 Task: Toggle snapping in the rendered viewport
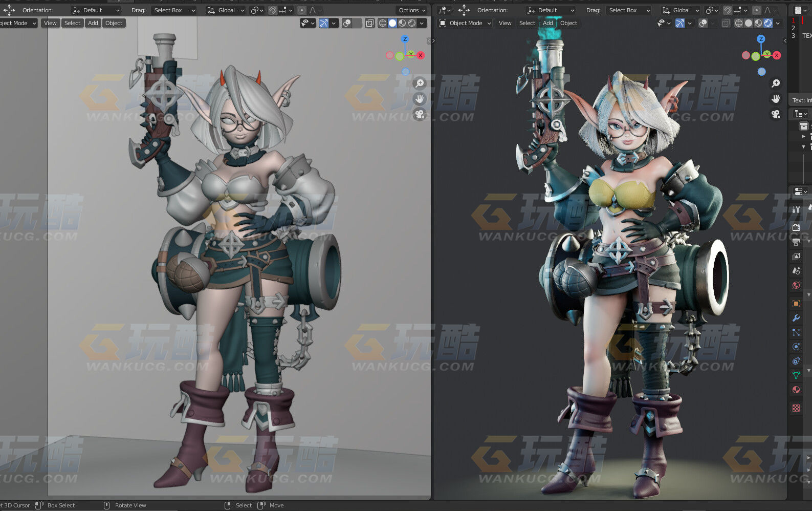click(728, 10)
